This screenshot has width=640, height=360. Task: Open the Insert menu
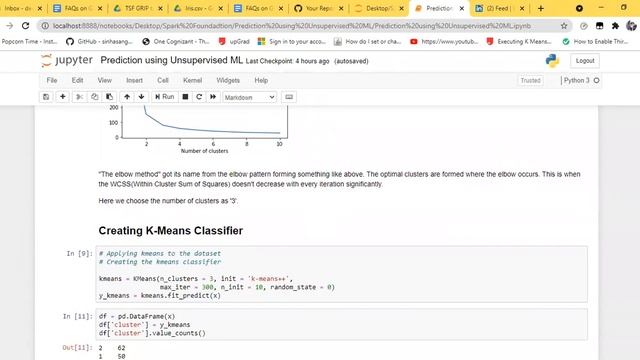click(134, 80)
